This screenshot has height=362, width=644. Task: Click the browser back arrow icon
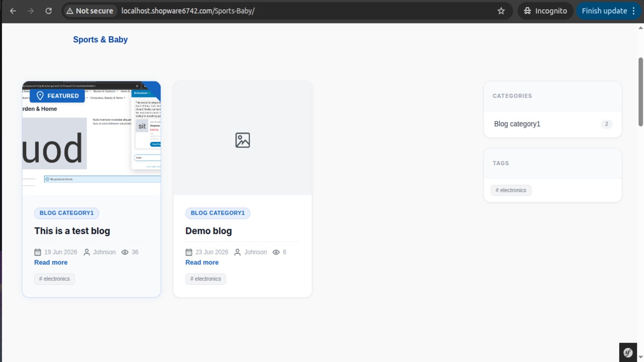point(13,11)
